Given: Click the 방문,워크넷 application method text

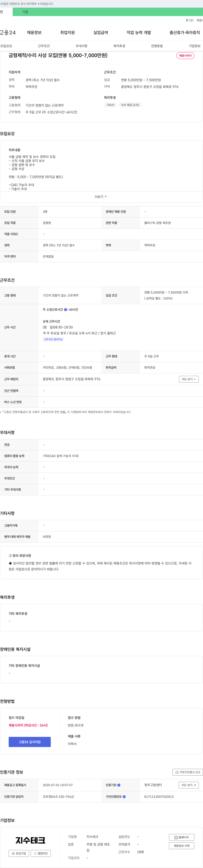Looking at the screenshot, I should tap(76, 725).
